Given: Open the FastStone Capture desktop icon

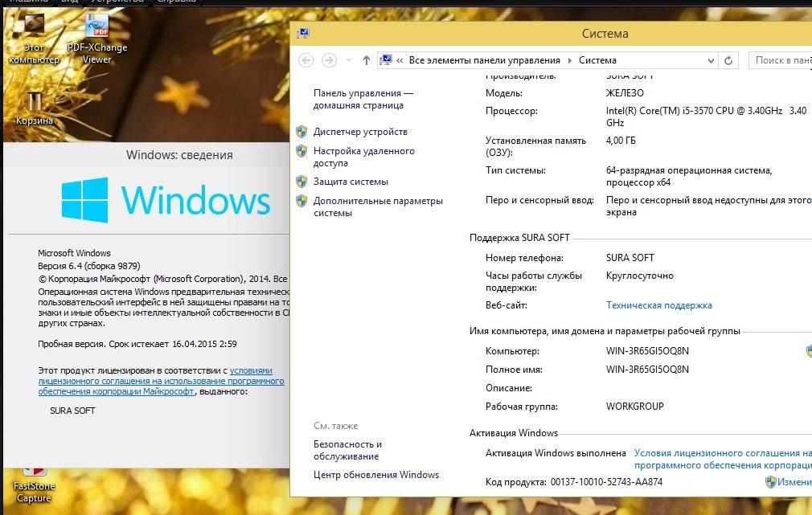Looking at the screenshot, I should pos(34,485).
